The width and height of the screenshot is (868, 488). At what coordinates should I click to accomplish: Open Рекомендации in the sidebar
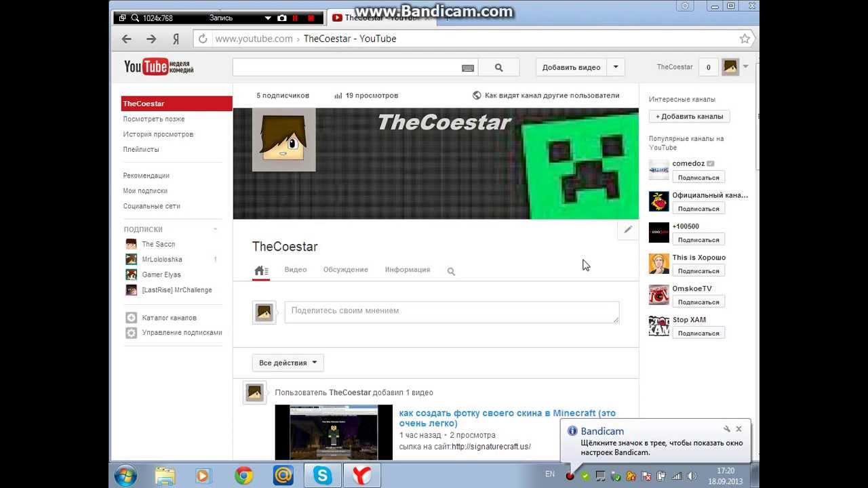coord(146,176)
